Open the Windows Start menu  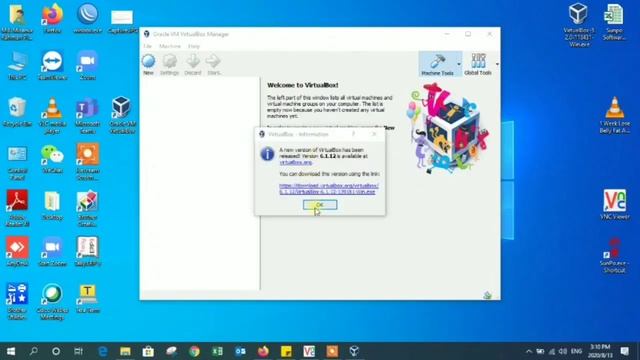[11, 351]
